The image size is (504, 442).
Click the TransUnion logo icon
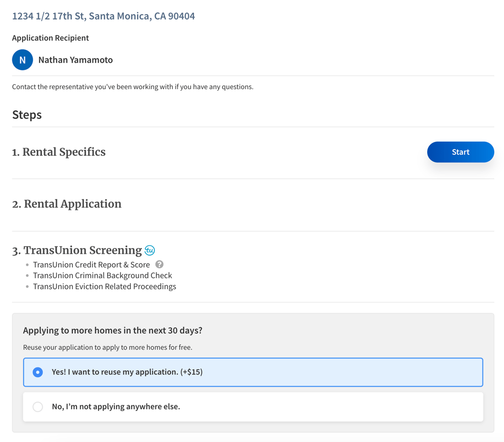(x=151, y=250)
